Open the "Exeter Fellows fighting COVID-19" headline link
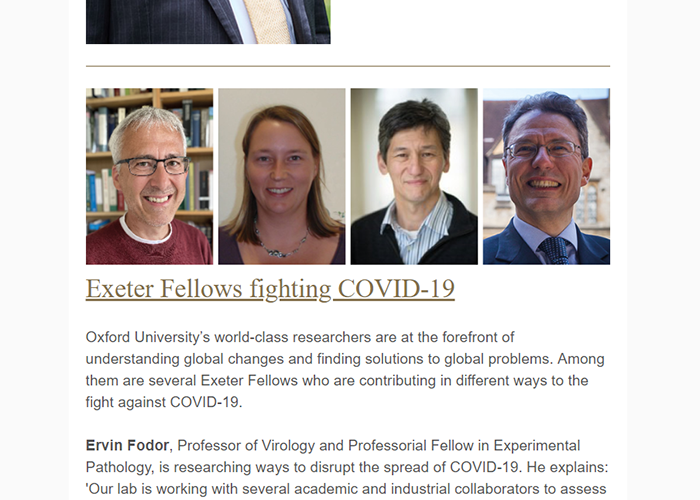 [270, 289]
